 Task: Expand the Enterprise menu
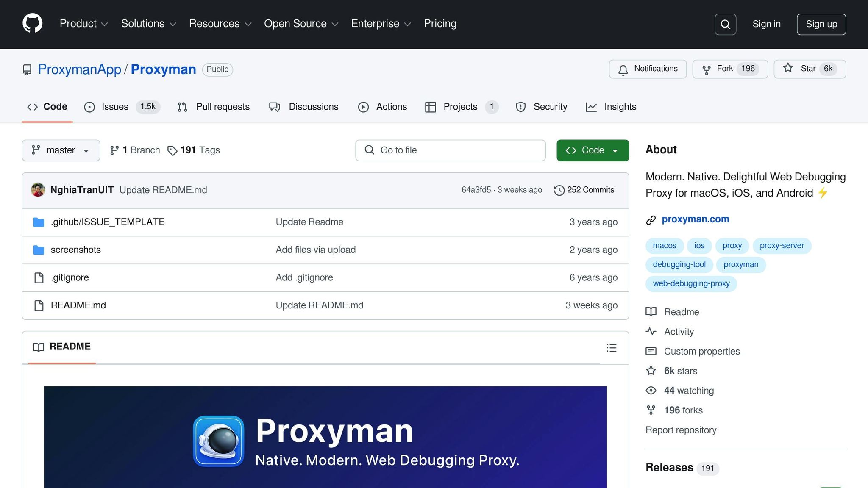(381, 24)
